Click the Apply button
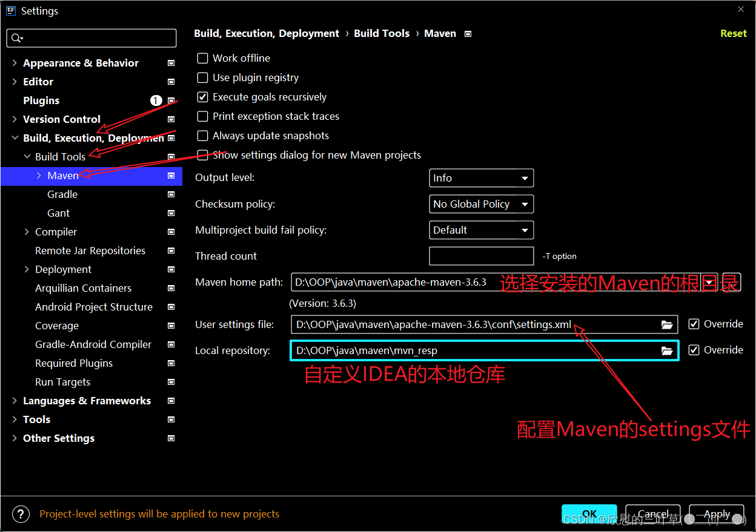Image resolution: width=756 pixels, height=532 pixels. pos(717,514)
